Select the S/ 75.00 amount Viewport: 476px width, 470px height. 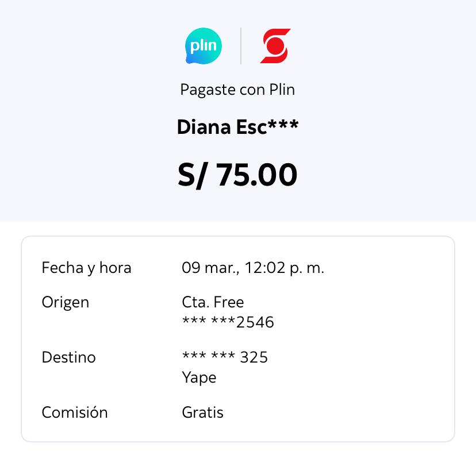point(237,175)
